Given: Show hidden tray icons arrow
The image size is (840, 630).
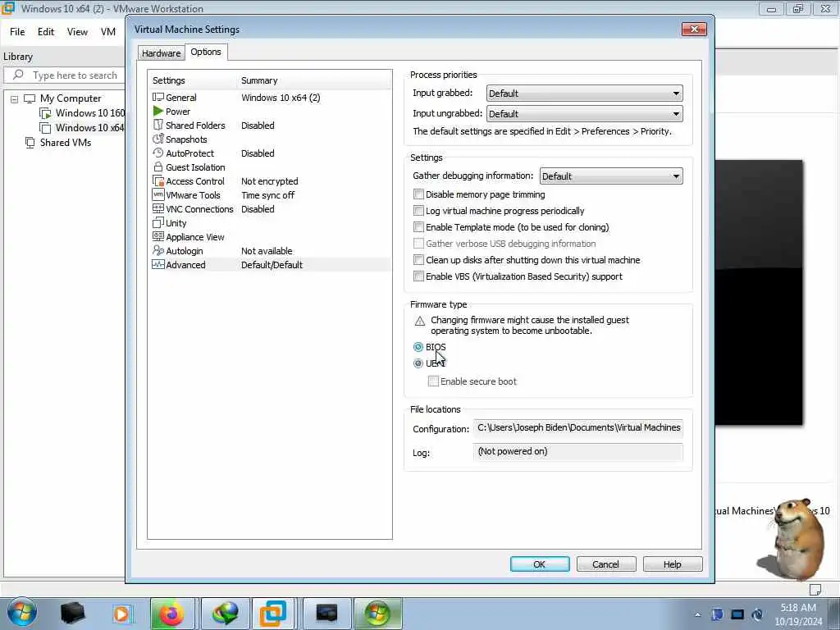Looking at the screenshot, I should click(697, 614).
